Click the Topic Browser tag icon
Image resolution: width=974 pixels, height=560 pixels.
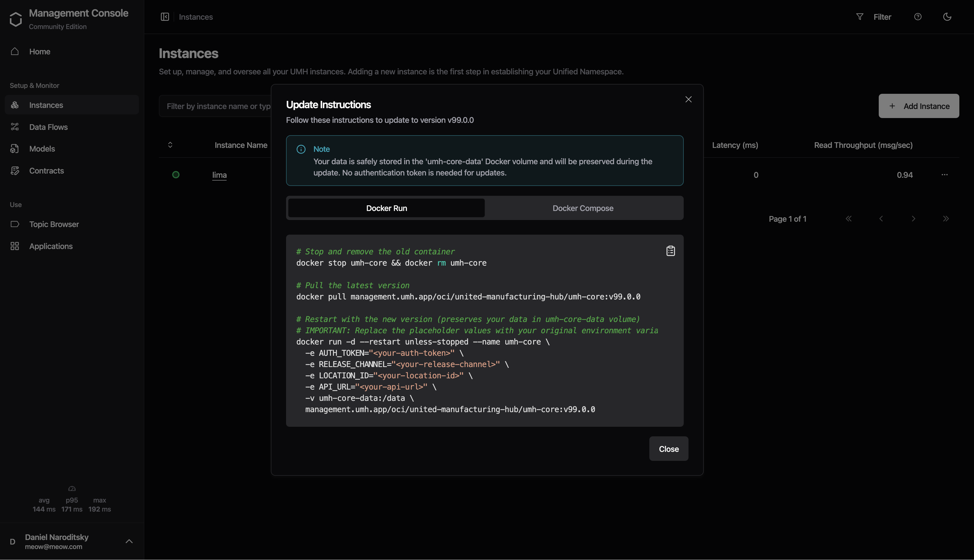point(15,224)
